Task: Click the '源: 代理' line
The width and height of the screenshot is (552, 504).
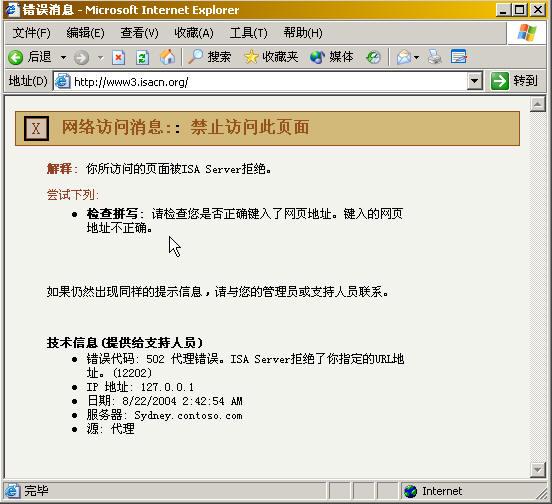Action: (111, 429)
